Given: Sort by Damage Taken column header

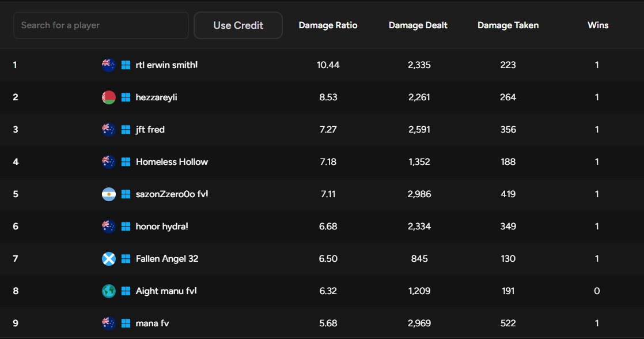Looking at the screenshot, I should point(508,25).
